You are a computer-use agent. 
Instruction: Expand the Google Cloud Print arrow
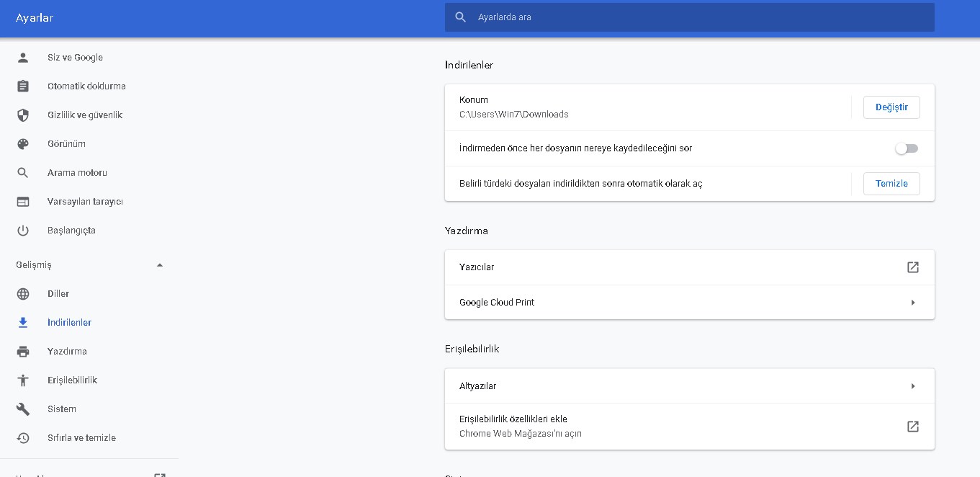(x=913, y=303)
